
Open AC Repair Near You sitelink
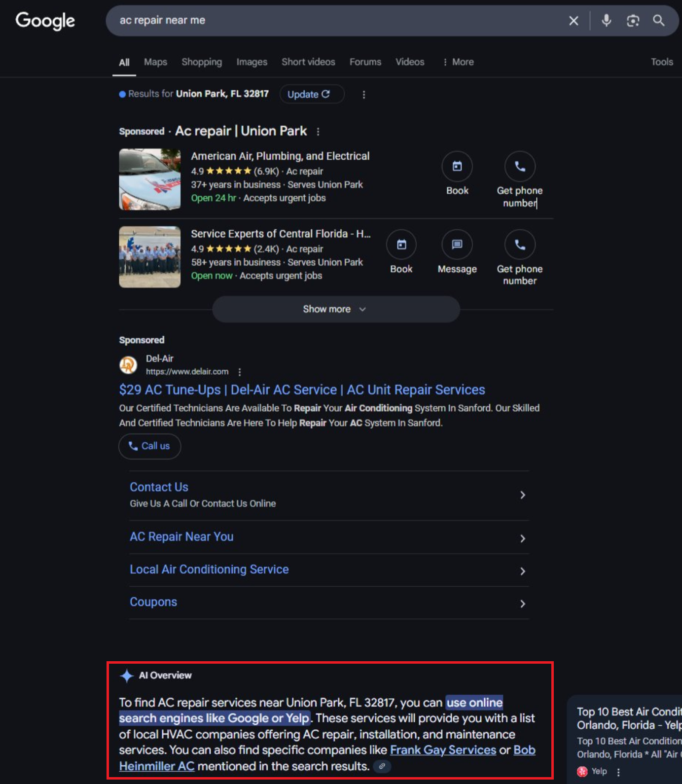click(x=181, y=537)
